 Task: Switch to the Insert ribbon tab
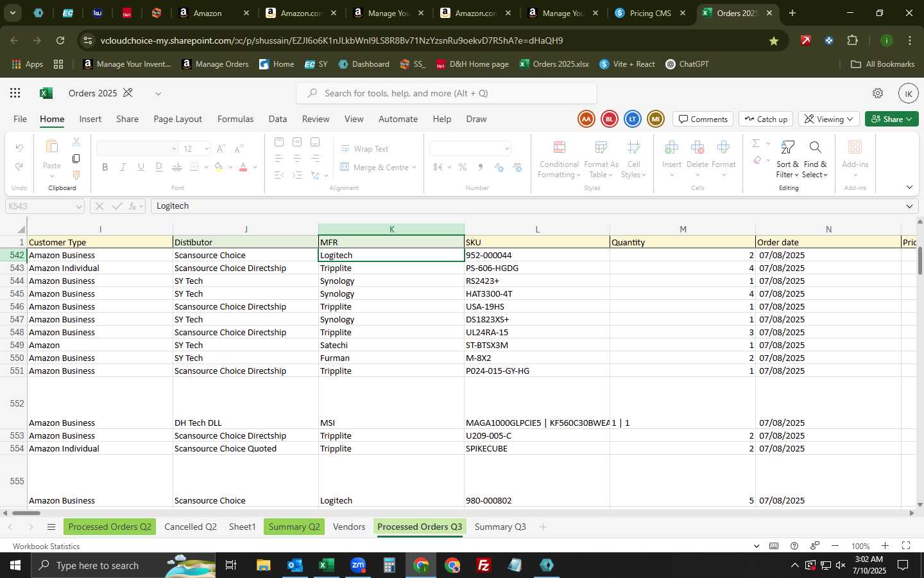click(x=90, y=119)
